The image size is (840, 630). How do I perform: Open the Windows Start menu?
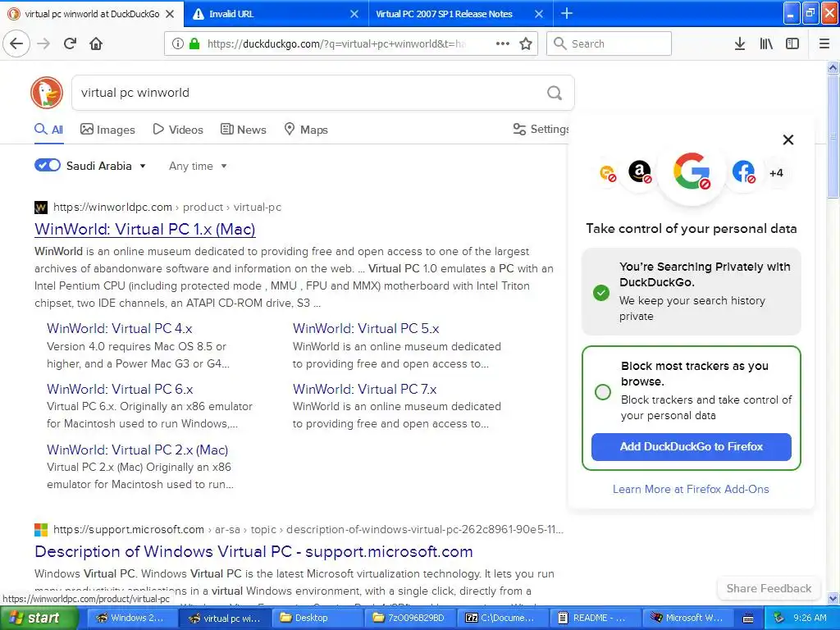tap(39, 619)
